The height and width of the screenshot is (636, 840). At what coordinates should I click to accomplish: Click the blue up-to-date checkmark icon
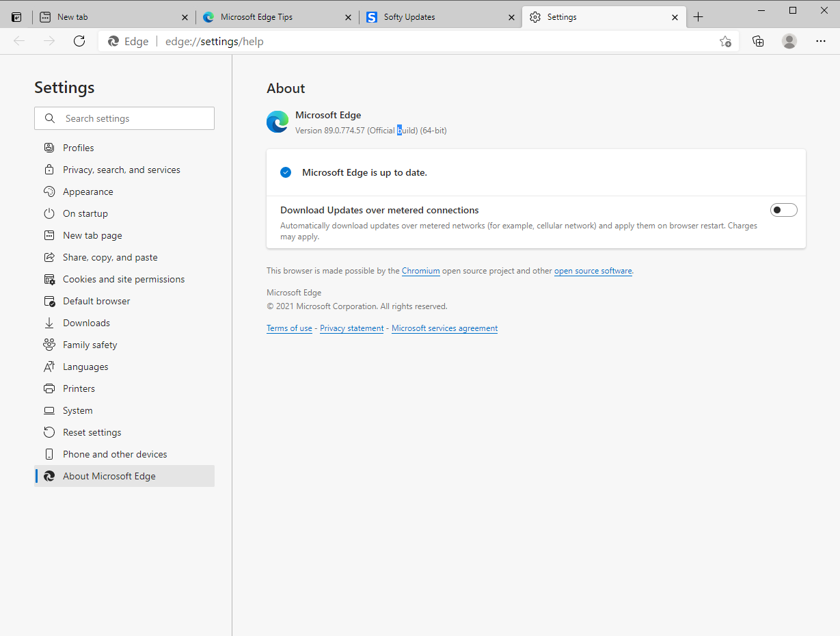286,172
